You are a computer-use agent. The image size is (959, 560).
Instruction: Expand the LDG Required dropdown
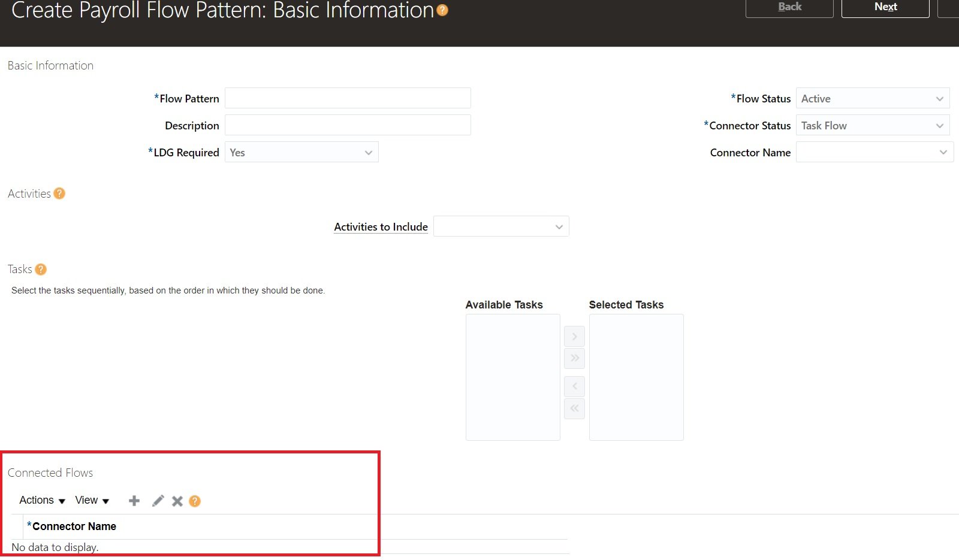coord(368,152)
